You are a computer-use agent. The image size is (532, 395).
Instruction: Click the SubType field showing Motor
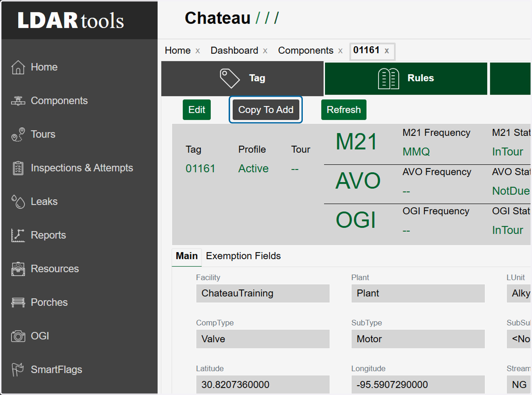point(418,339)
